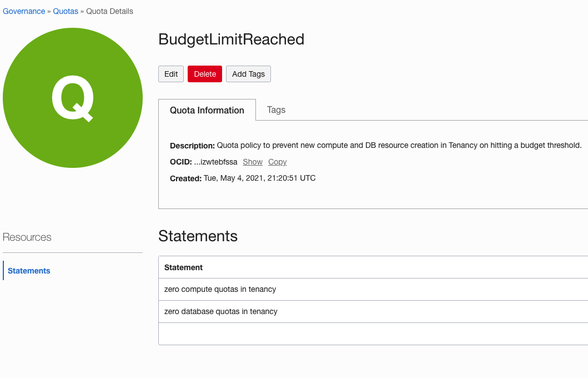Click the BudgetLimitReached page title

tap(232, 39)
